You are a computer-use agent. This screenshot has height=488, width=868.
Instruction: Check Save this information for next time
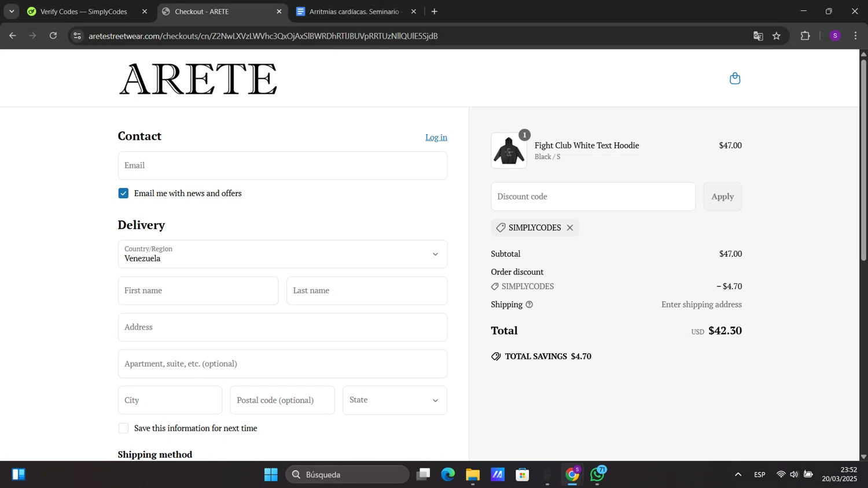(123, 428)
